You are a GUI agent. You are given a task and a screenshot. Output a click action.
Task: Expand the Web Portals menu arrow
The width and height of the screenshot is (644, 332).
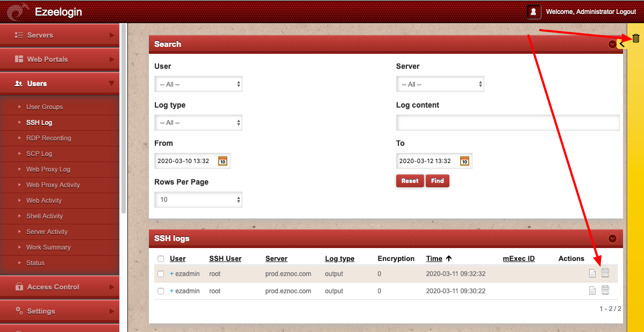tap(112, 59)
